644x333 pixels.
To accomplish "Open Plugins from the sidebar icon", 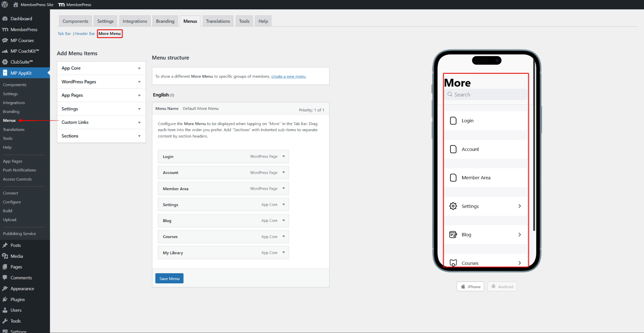I will point(5,299).
